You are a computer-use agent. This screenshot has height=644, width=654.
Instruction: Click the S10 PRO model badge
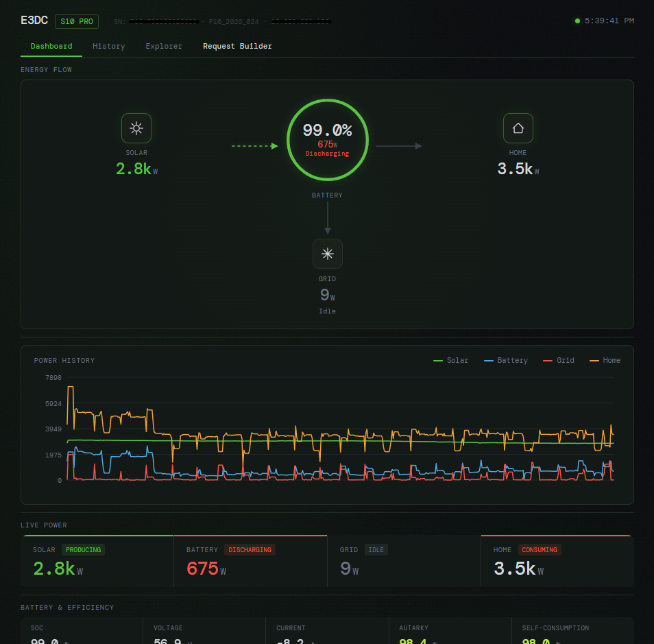(x=77, y=21)
